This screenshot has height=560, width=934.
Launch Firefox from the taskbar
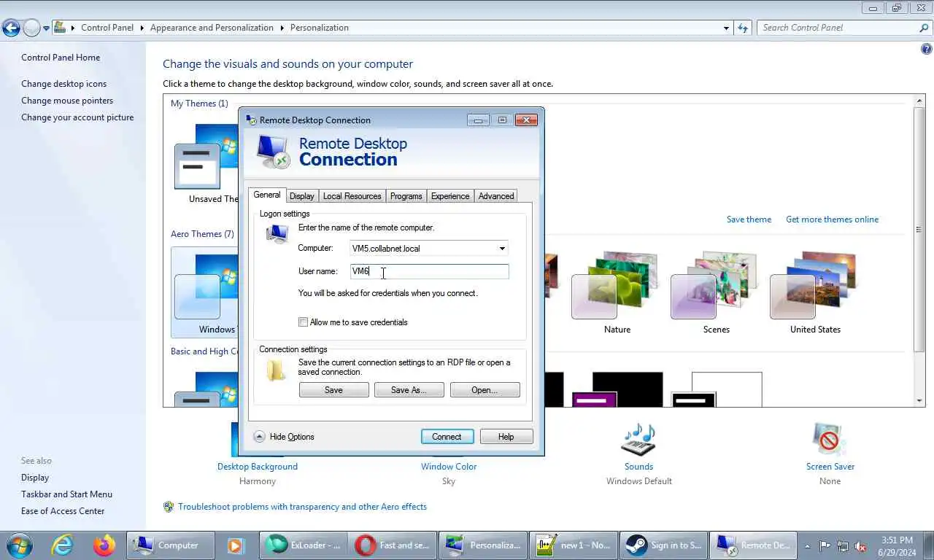pos(104,545)
